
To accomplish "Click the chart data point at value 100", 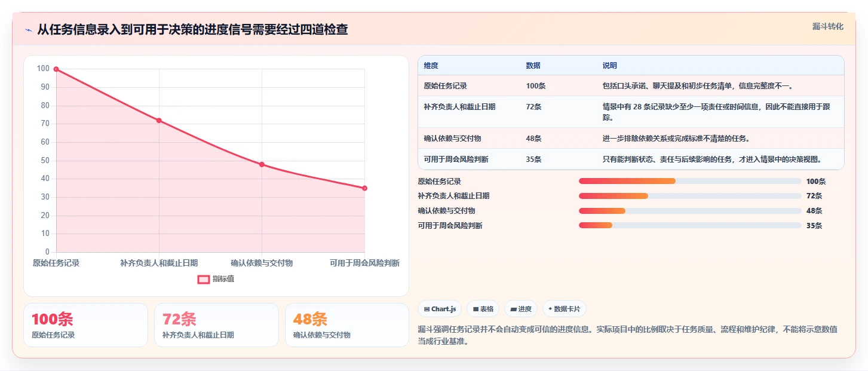I will (x=56, y=69).
